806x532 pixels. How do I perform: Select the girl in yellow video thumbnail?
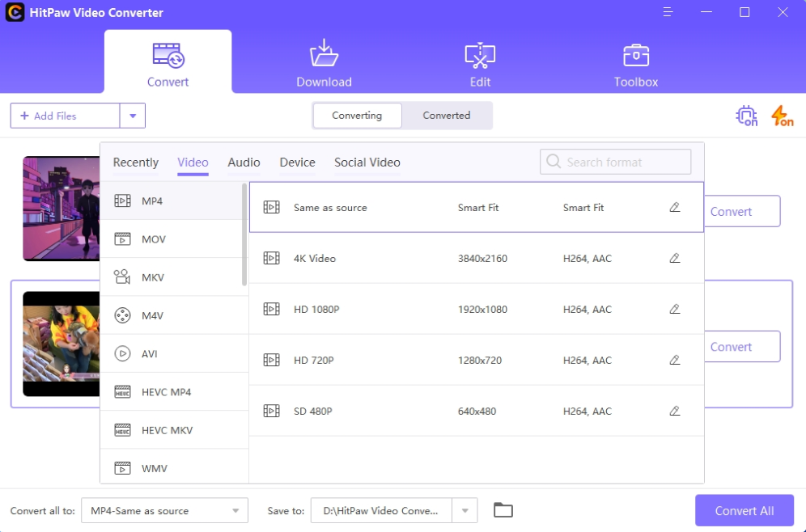click(x=62, y=344)
